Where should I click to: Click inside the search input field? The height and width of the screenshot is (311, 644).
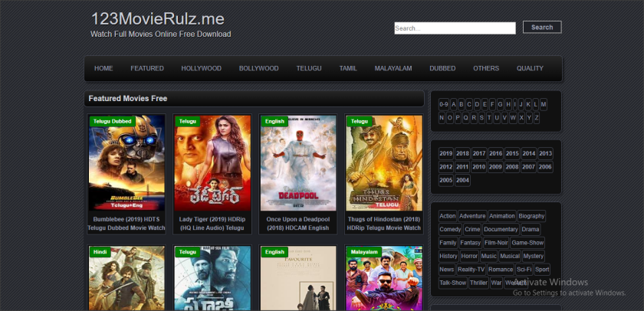tap(455, 28)
